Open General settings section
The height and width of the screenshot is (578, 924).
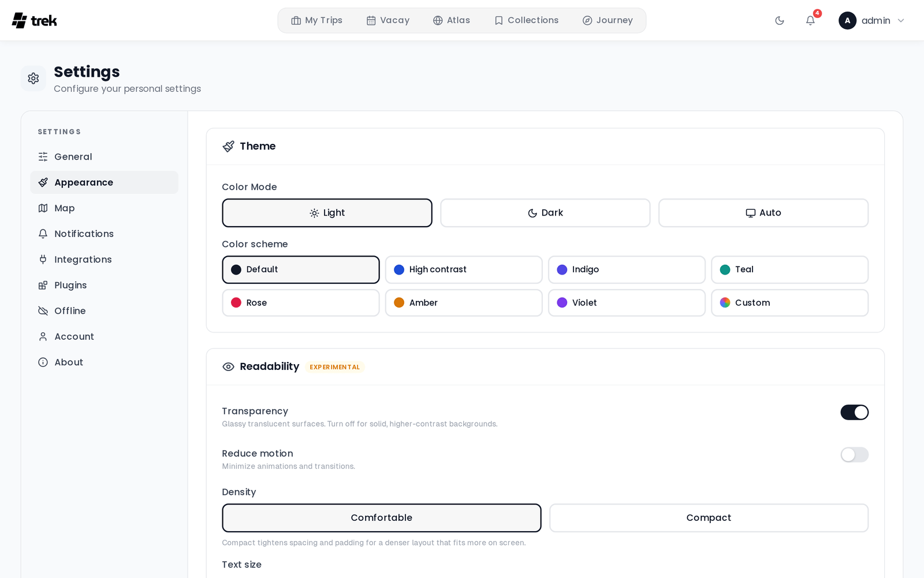(x=104, y=157)
